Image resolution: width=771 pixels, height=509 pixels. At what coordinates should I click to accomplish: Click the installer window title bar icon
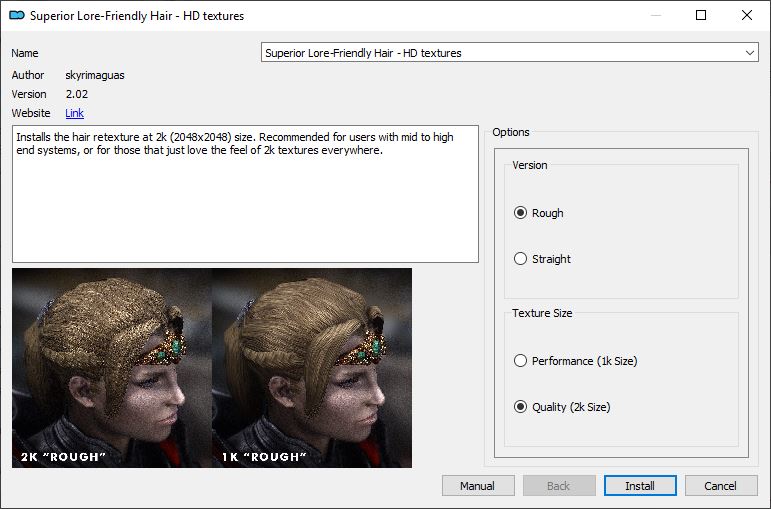pos(17,15)
